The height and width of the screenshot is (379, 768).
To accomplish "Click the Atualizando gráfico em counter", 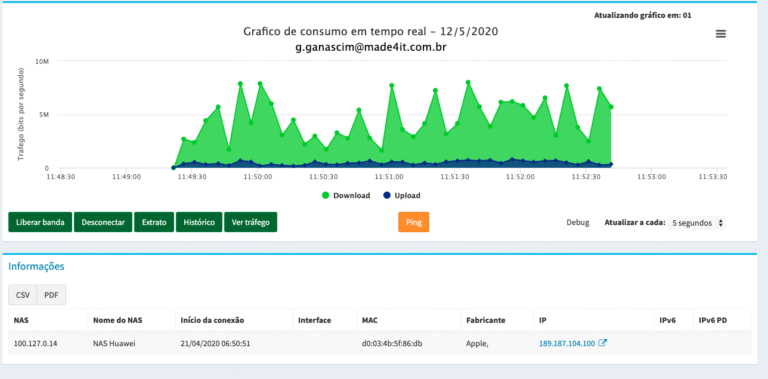I will click(643, 15).
